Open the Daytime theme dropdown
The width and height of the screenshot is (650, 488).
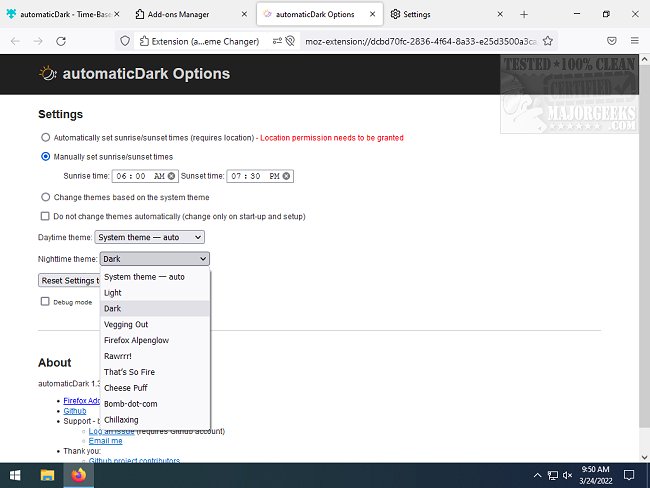[x=149, y=237]
